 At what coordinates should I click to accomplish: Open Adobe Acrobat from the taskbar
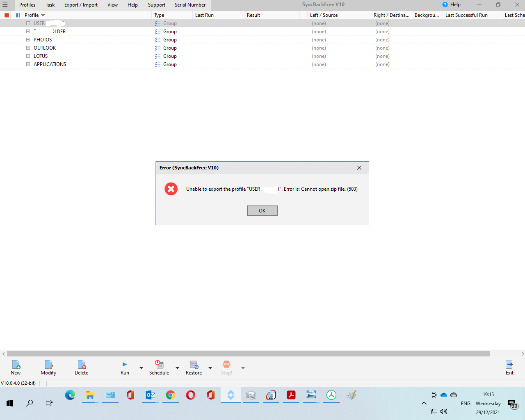[x=291, y=395]
